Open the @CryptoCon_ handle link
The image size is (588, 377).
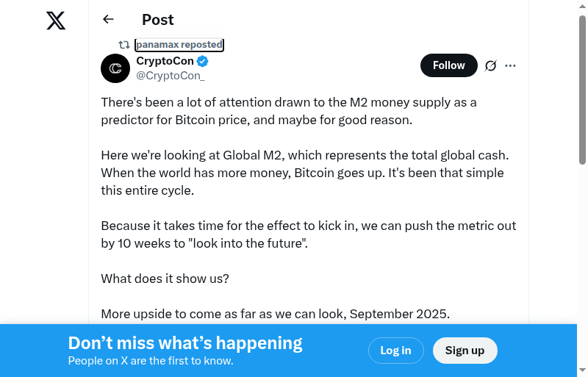[171, 76]
